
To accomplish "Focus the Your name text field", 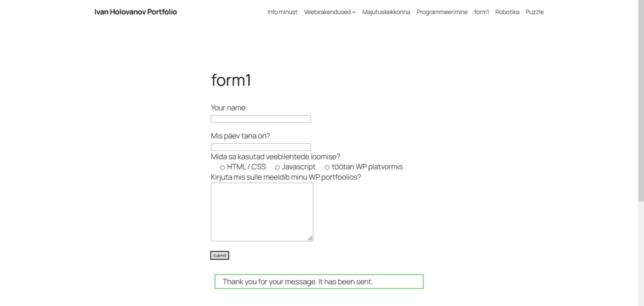I will click(260, 119).
